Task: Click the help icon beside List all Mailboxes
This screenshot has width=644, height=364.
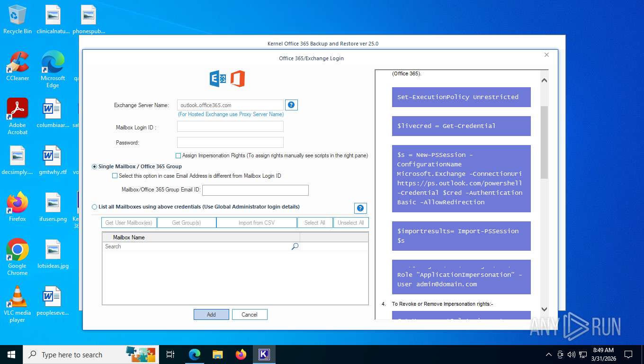Action: tap(360, 208)
